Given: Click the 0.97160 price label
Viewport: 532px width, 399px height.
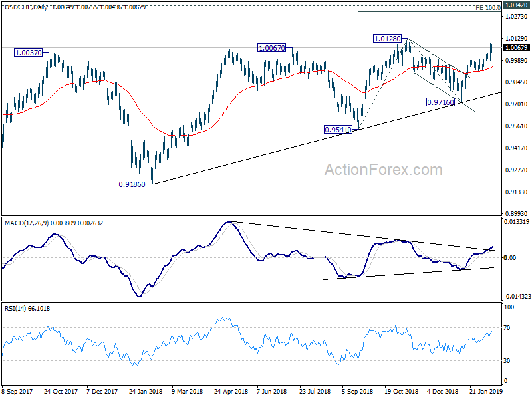Looking at the screenshot, I should 440,102.
